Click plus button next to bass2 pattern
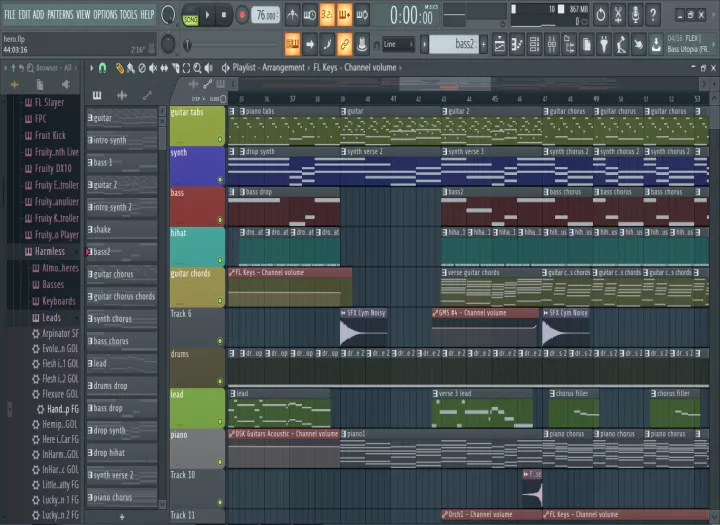The width and height of the screenshot is (720, 525). click(x=484, y=45)
